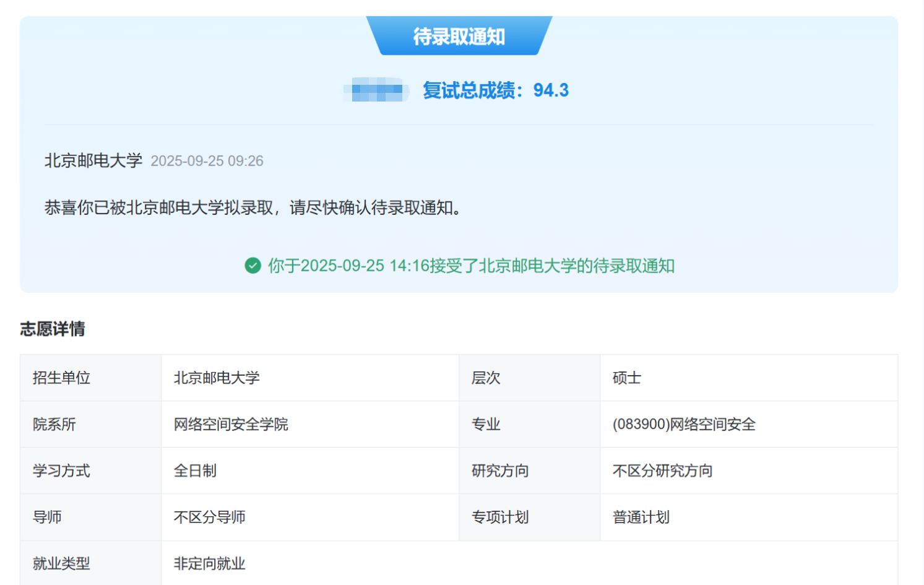Click the 导师 label cell
Viewport: 924px width, 585px height.
(x=91, y=517)
